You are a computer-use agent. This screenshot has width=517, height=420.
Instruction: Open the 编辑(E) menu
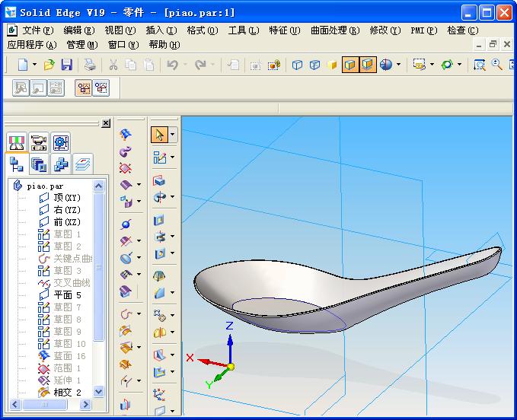point(78,30)
